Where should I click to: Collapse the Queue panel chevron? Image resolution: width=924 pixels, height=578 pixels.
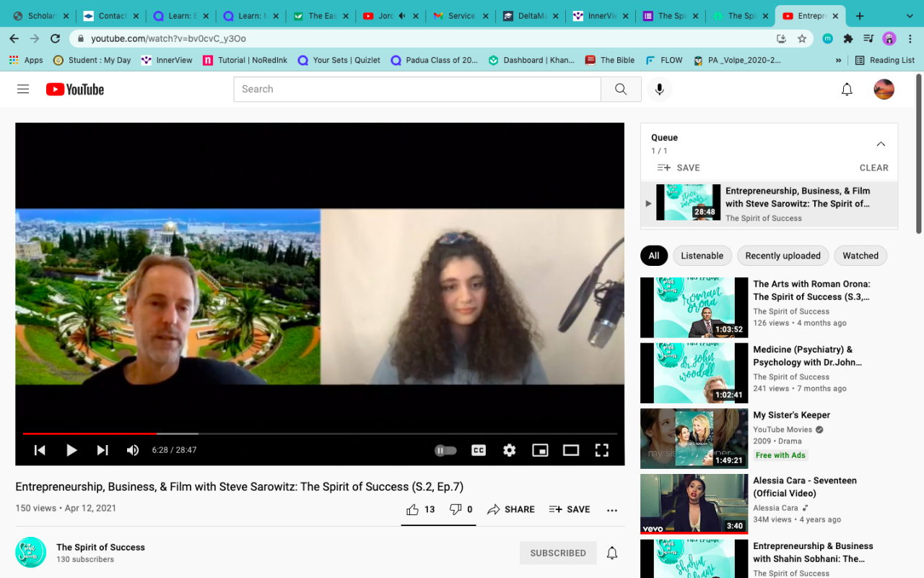(x=881, y=144)
